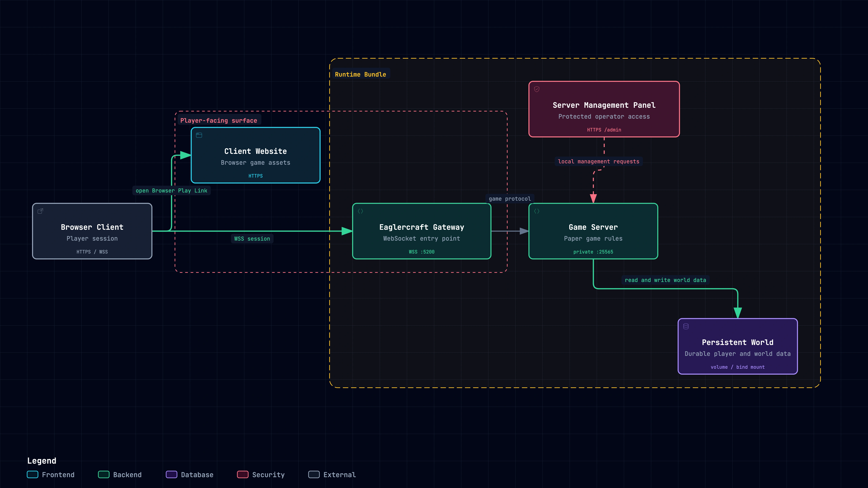Click 'Browser game assets' subtitle

click(255, 163)
